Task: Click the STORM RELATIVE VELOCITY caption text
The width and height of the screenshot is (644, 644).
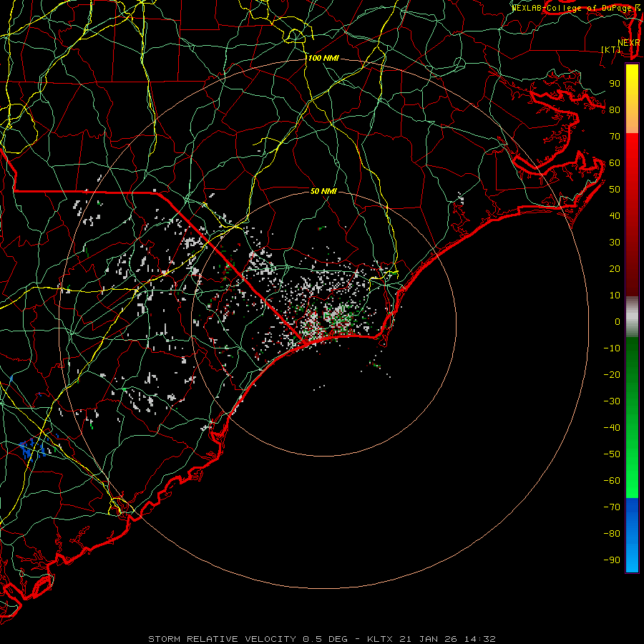Action: 222,639
